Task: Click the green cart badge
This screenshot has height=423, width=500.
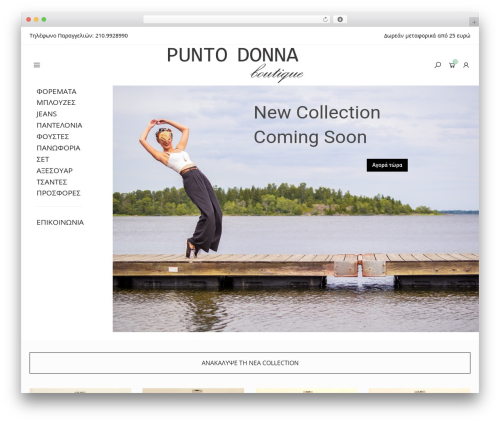Action: click(x=455, y=62)
